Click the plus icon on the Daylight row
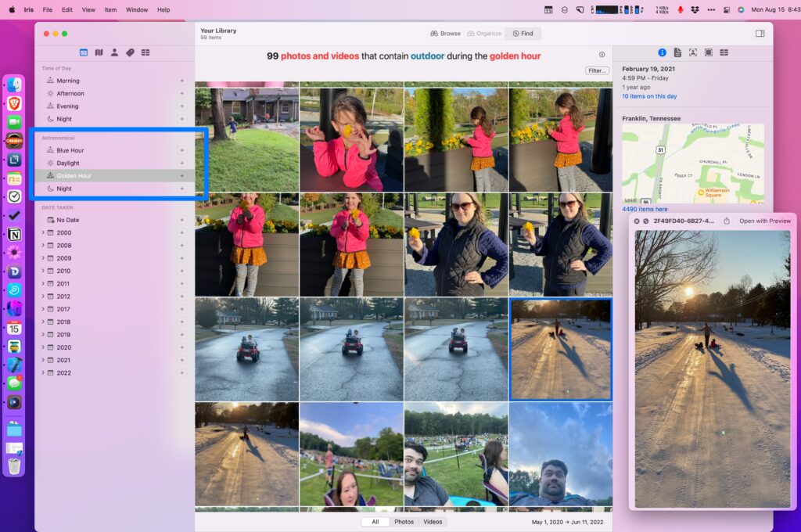 (181, 163)
